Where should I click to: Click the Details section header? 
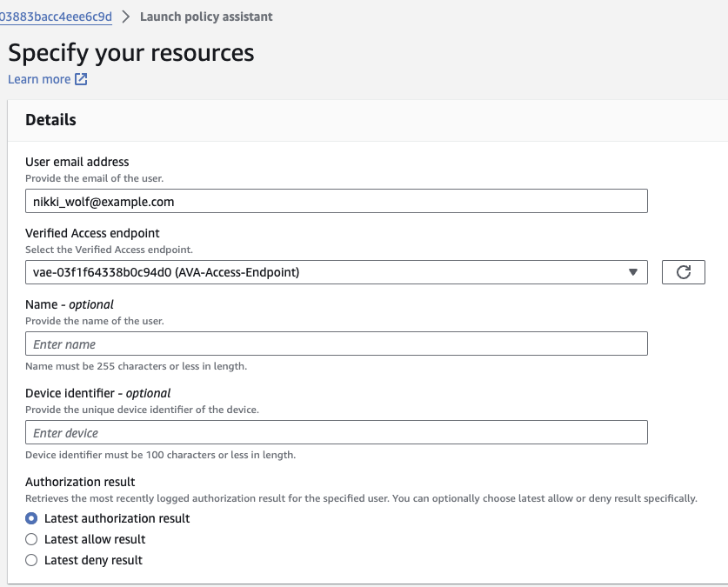pyautogui.click(x=50, y=120)
